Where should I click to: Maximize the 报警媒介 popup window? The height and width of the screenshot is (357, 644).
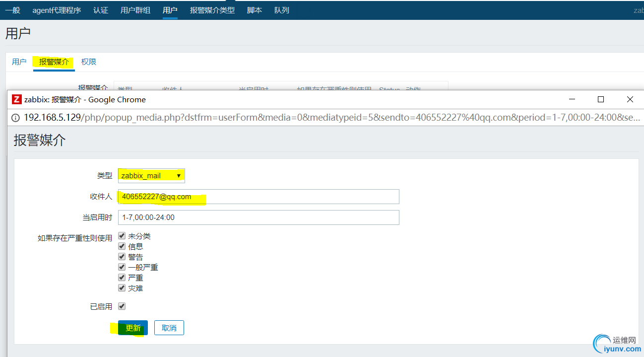[601, 99]
